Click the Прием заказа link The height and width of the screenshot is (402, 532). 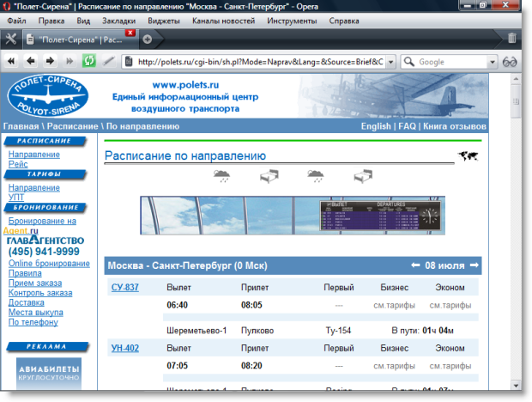35,283
